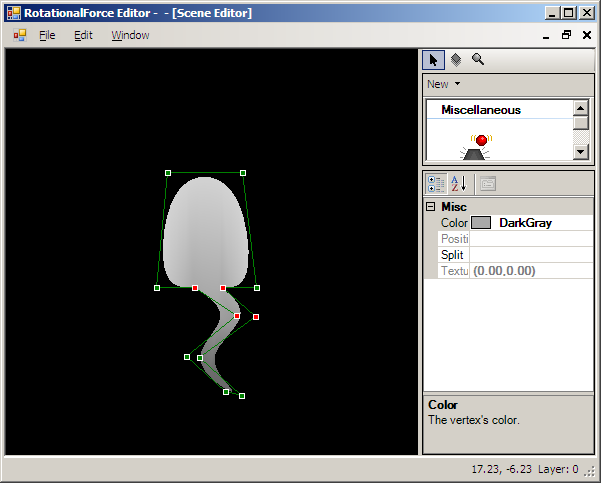The height and width of the screenshot is (483, 601).
Task: Open the Edit menu
Action: pyautogui.click(x=83, y=35)
